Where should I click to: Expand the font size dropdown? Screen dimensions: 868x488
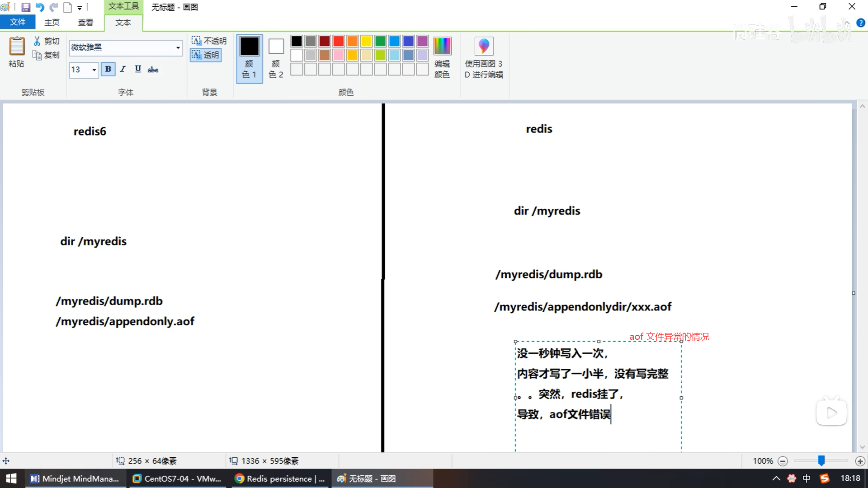click(x=94, y=70)
